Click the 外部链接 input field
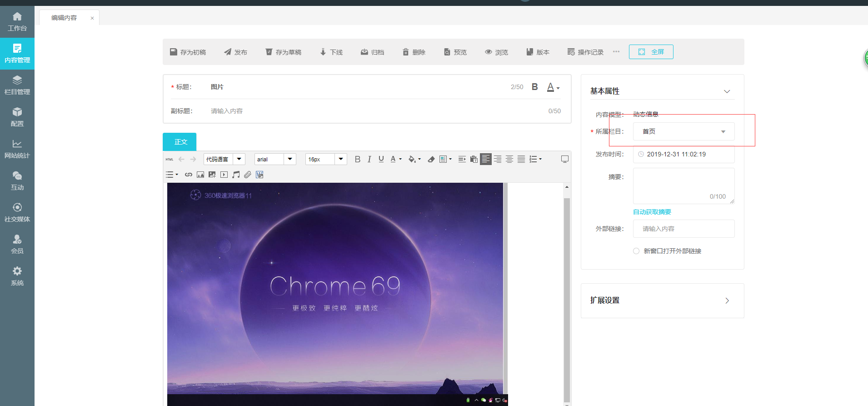Image resolution: width=868 pixels, height=406 pixels. (683, 229)
